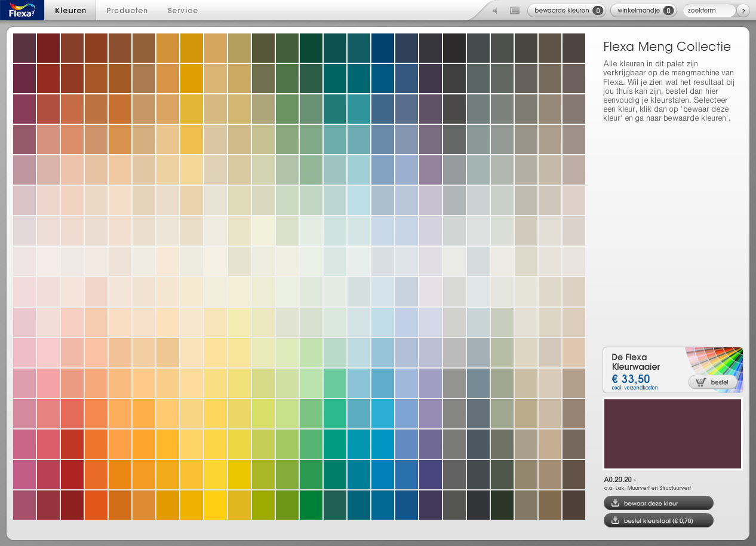The width and height of the screenshot is (756, 546).
Task: Pick the mauve-pink swatch in palette's bottom-left corner
Action: coord(24,505)
